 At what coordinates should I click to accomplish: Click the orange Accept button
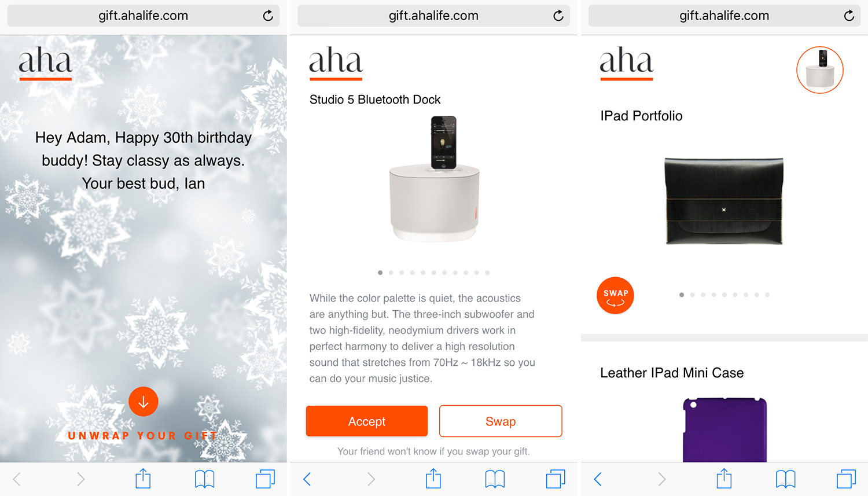click(x=367, y=421)
